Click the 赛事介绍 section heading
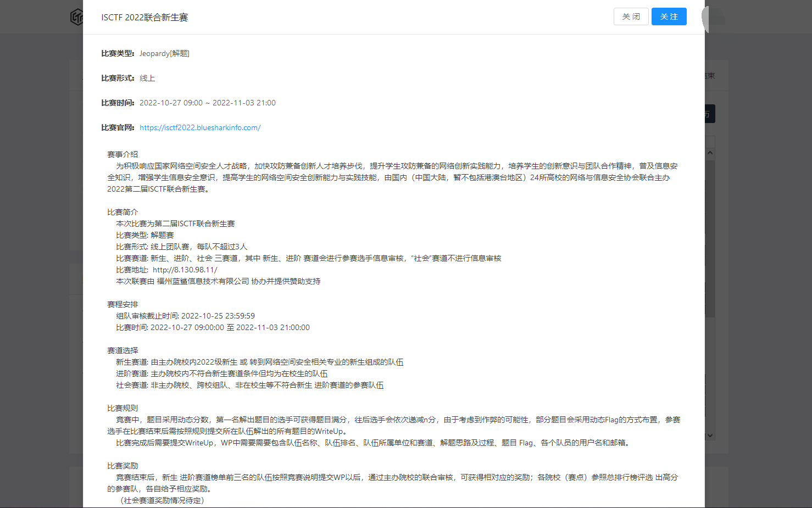 coord(123,154)
